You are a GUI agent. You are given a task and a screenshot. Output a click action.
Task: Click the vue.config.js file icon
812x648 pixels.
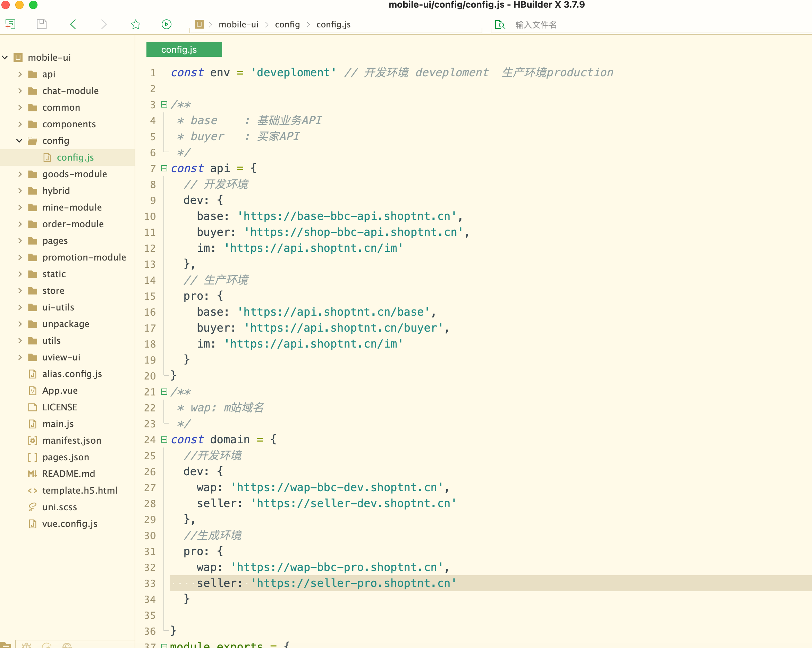click(33, 524)
